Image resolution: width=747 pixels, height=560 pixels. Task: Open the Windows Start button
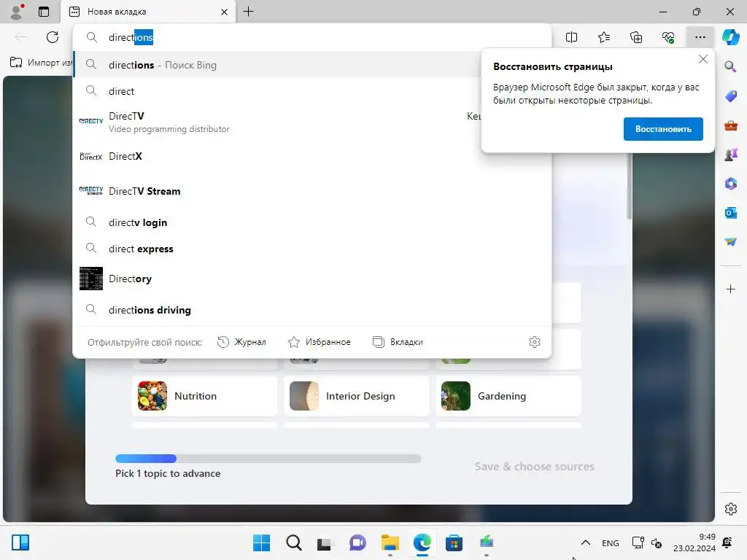(x=261, y=542)
